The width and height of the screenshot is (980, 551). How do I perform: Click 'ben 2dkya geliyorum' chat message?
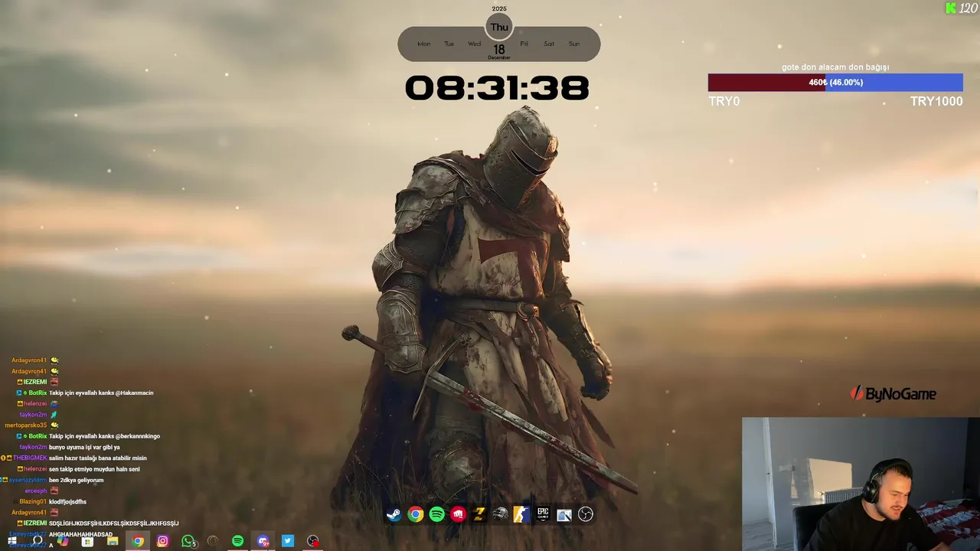point(76,480)
